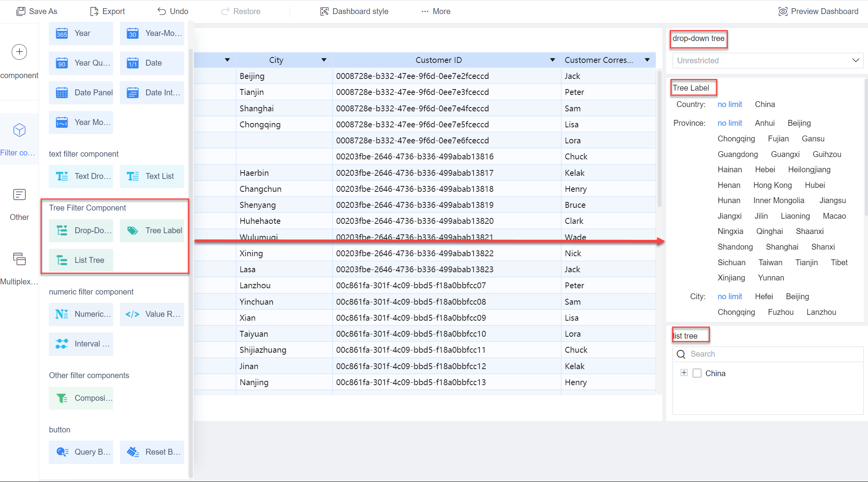Expand the China node in list tree
This screenshot has height=482, width=868.
[684, 373]
